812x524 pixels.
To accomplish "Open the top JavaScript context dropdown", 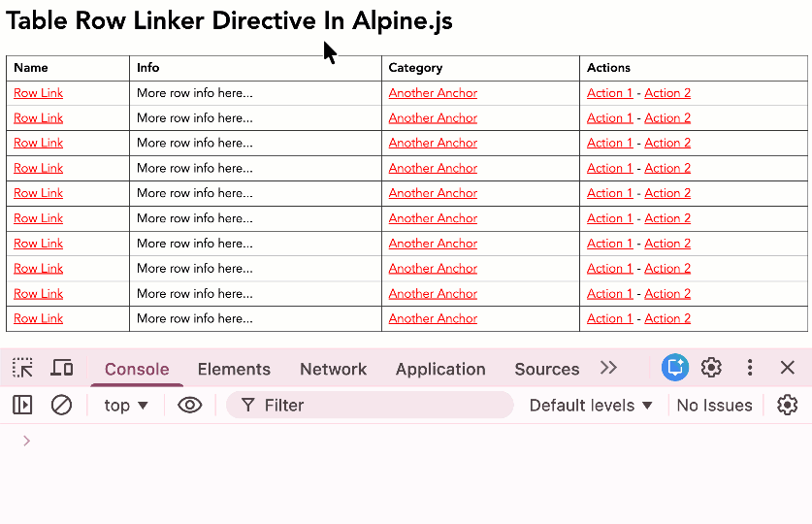I will click(126, 405).
